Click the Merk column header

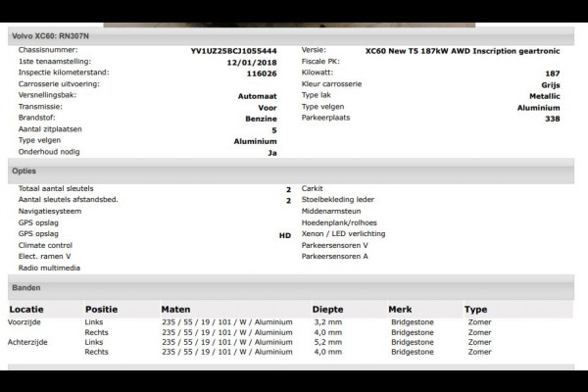(x=400, y=310)
